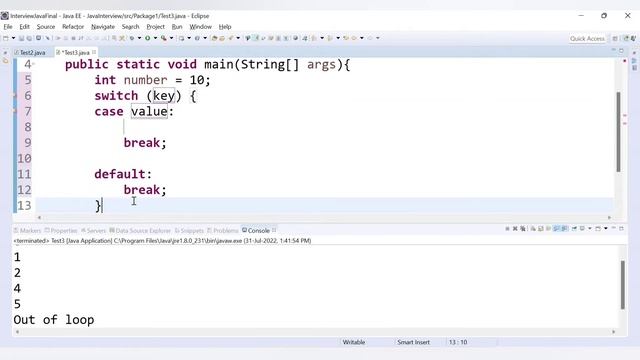Click the 'Writable' status bar entry
The image size is (640, 360).
point(354,342)
